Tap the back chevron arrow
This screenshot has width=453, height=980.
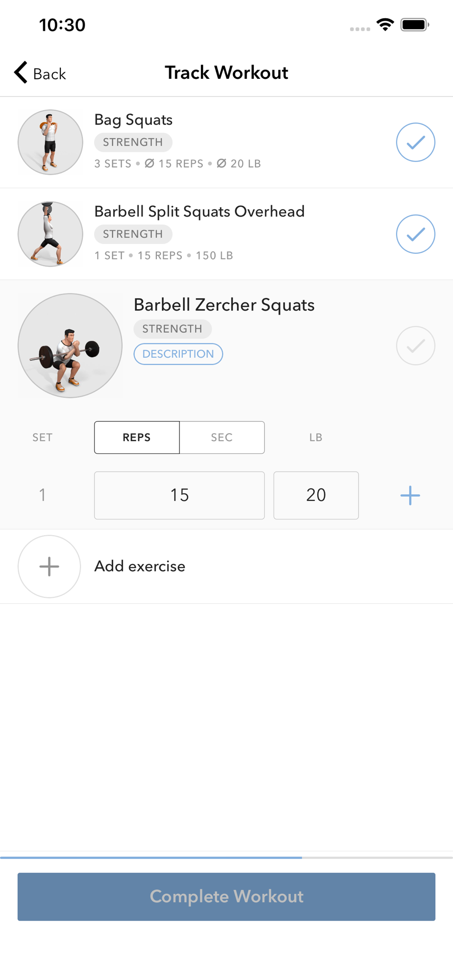click(21, 73)
